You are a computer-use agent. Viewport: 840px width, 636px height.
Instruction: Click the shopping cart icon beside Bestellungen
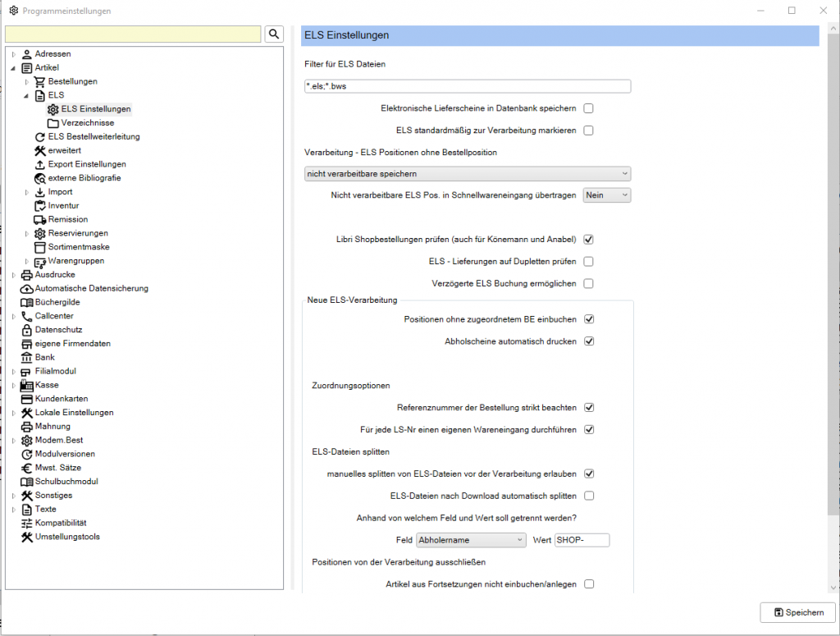point(40,81)
